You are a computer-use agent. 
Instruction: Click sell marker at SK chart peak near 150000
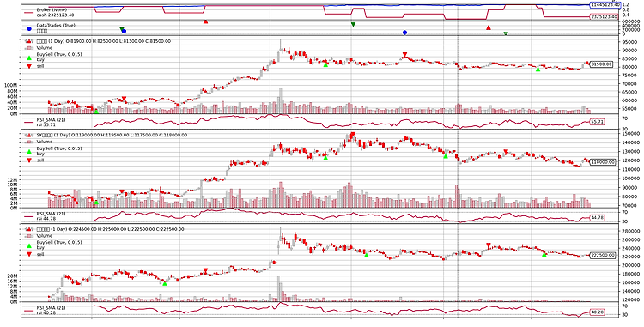coord(352,135)
